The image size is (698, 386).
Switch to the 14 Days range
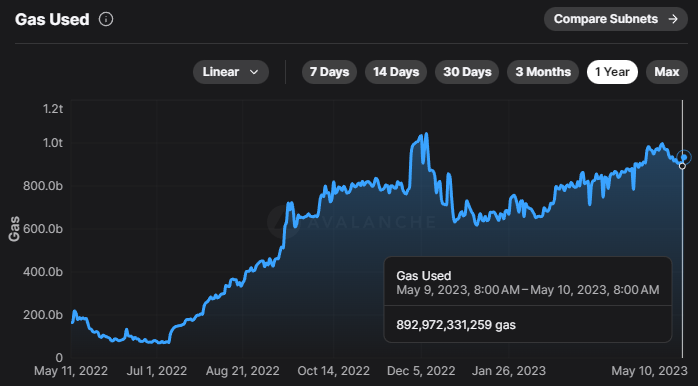pyautogui.click(x=396, y=72)
